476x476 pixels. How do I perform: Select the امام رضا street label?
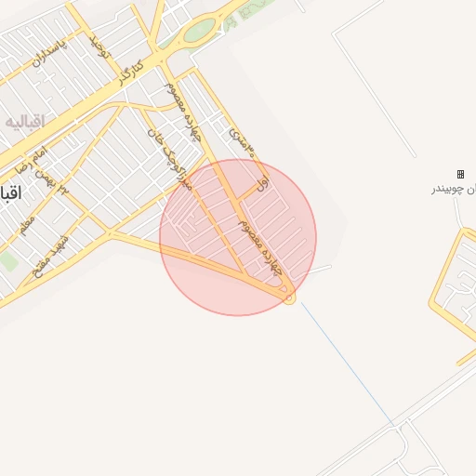tap(31, 160)
